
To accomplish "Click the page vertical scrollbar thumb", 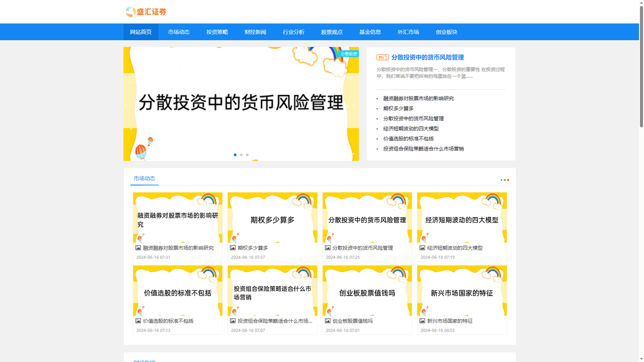I will coord(641,66).
